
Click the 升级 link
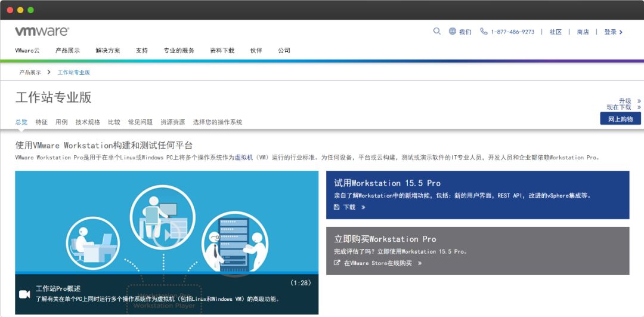pyautogui.click(x=625, y=101)
